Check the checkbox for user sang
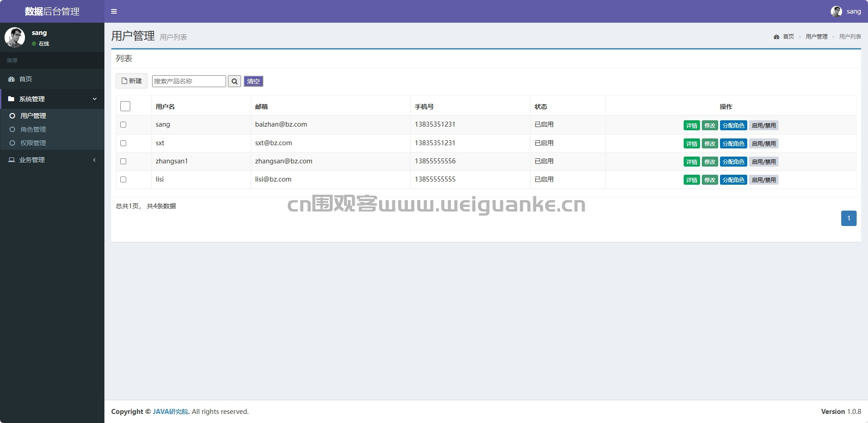This screenshot has height=423, width=868. click(123, 124)
